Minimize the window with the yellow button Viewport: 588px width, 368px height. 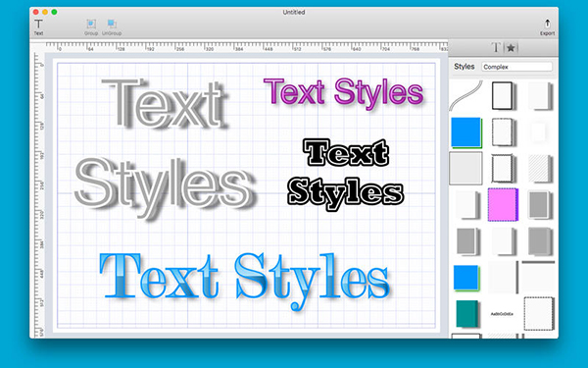45,12
